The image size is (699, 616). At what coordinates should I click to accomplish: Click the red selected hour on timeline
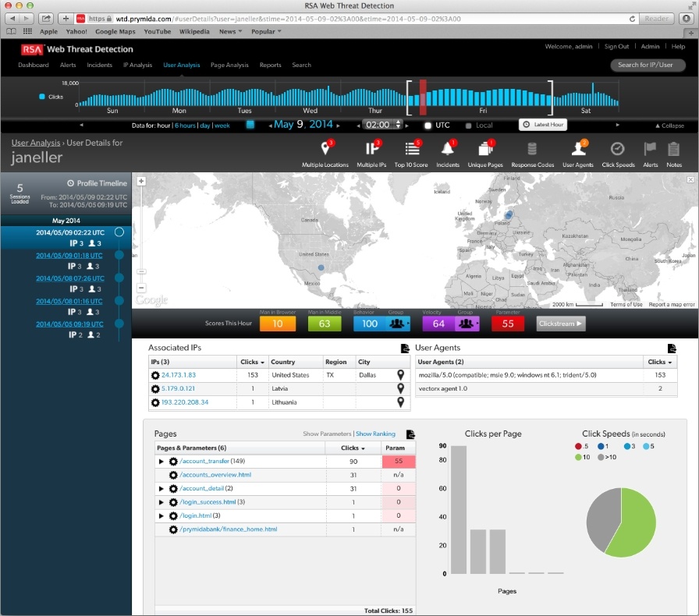pyautogui.click(x=423, y=97)
